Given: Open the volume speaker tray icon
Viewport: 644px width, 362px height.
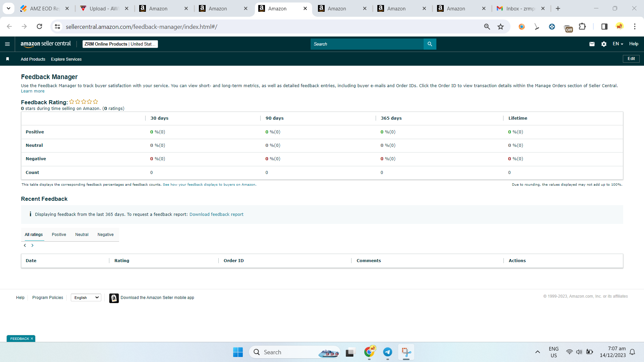Looking at the screenshot, I should point(579,352).
